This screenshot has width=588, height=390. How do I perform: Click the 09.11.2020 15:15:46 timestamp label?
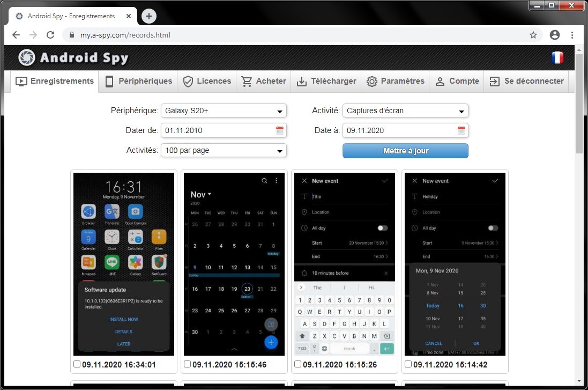229,364
